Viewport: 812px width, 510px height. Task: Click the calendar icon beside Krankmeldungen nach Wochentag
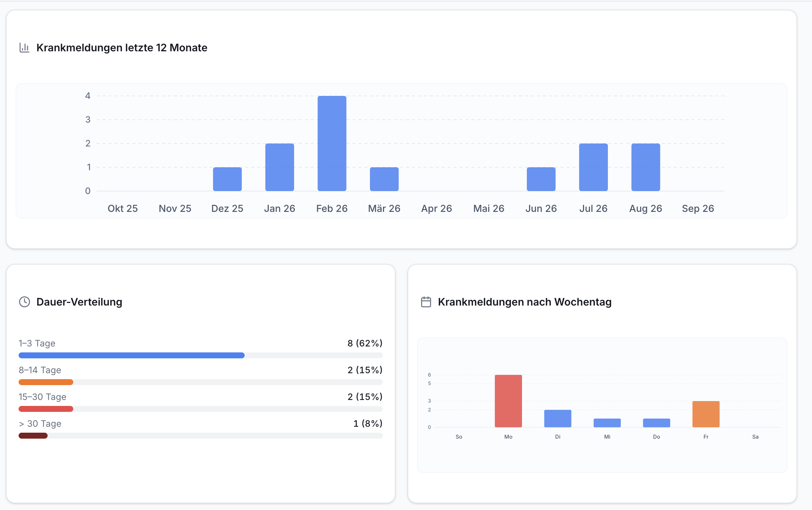tap(426, 302)
